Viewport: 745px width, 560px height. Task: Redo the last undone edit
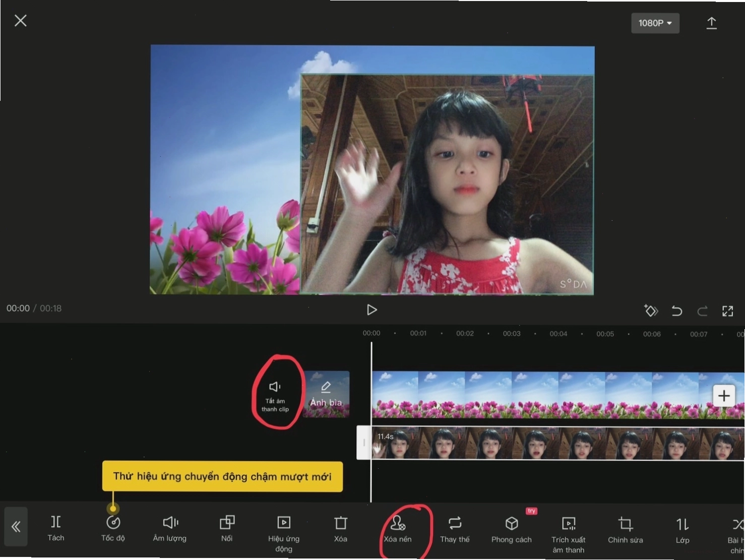(702, 311)
